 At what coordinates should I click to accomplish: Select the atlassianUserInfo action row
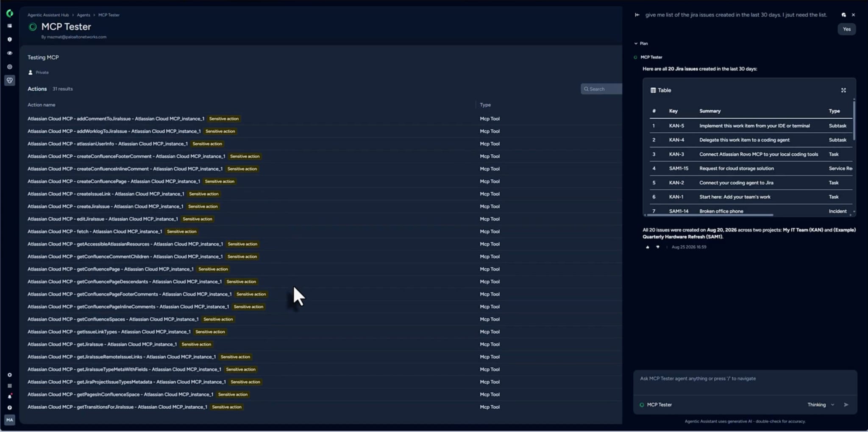[320, 144]
